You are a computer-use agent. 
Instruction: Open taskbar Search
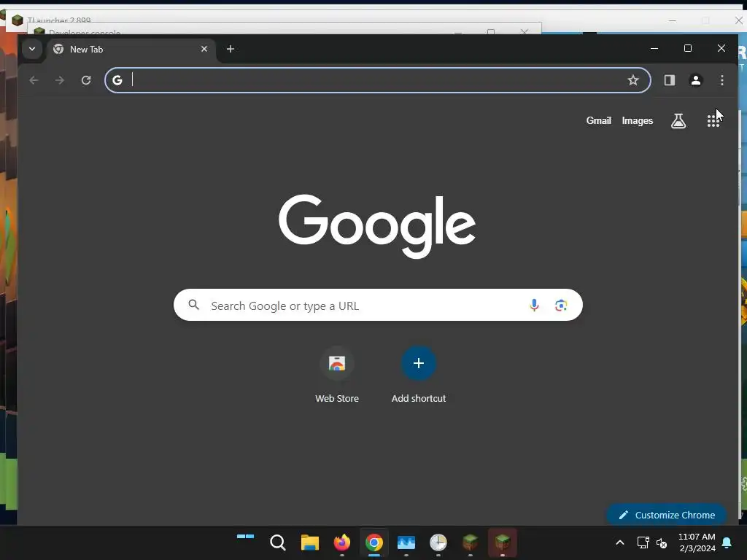(x=277, y=542)
